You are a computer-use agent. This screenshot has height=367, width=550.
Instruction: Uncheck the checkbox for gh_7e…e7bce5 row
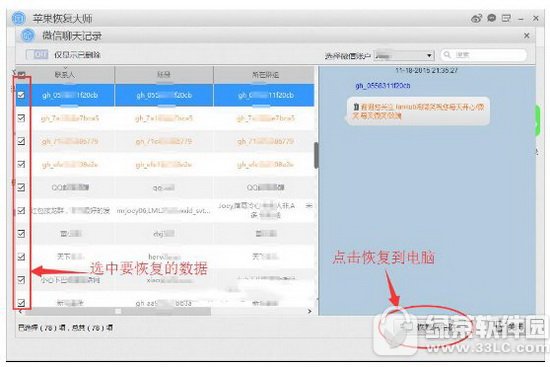point(21,118)
